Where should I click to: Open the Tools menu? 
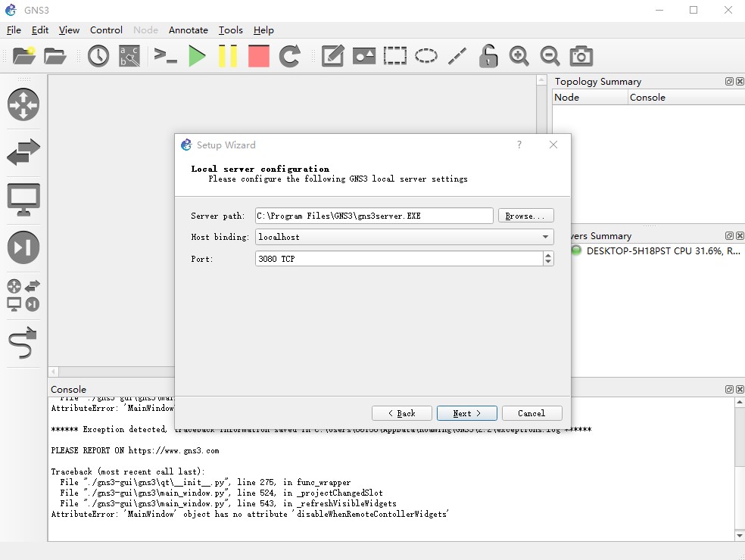tap(230, 30)
